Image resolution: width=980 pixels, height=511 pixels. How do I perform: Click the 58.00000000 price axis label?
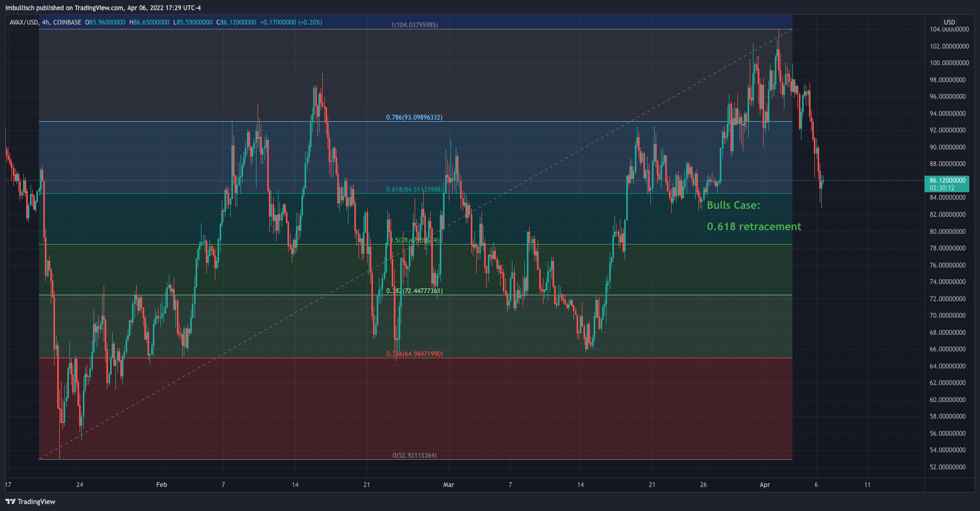949,416
